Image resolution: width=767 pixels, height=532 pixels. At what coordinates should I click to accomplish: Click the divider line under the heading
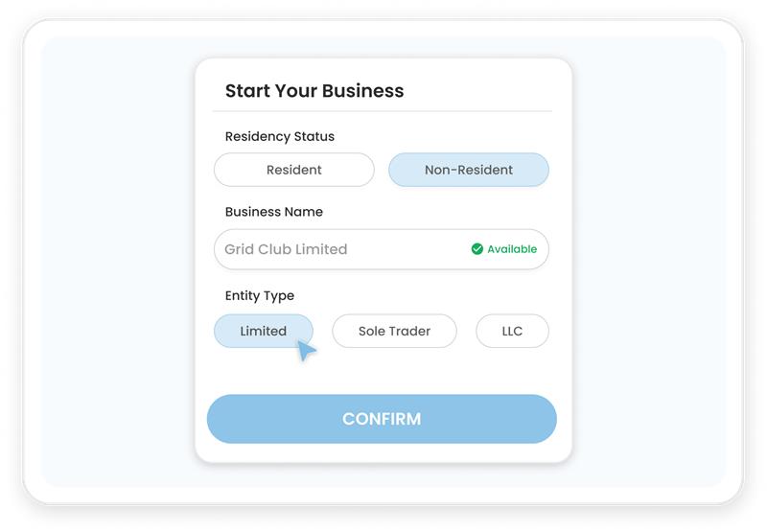pyautogui.click(x=382, y=111)
